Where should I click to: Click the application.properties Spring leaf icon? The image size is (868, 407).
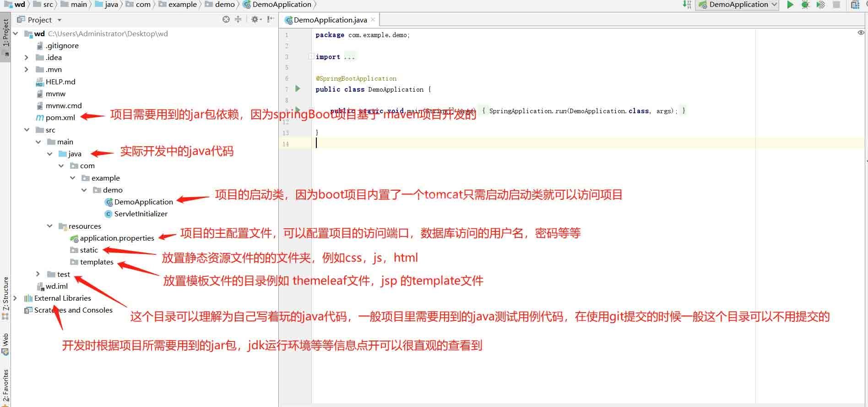(x=74, y=238)
